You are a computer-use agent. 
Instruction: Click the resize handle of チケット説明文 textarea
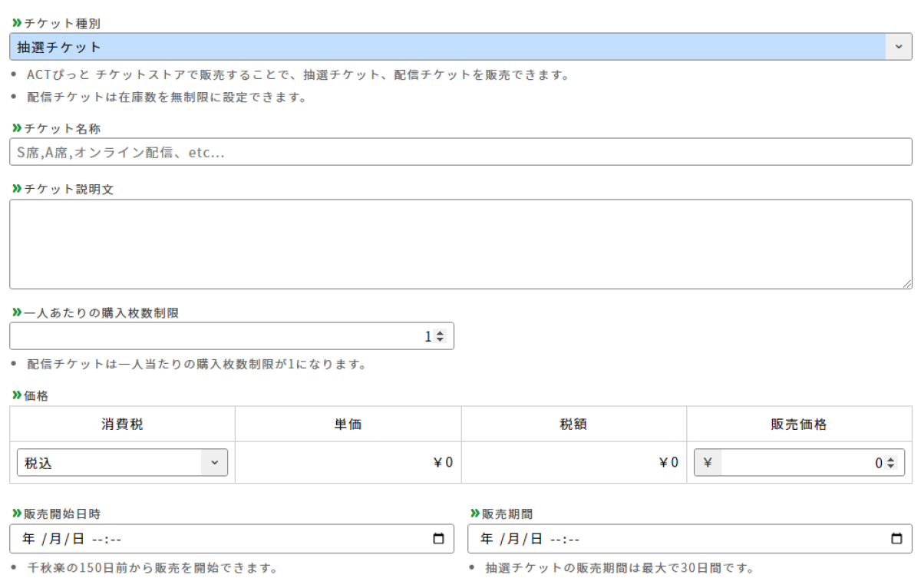tap(907, 284)
